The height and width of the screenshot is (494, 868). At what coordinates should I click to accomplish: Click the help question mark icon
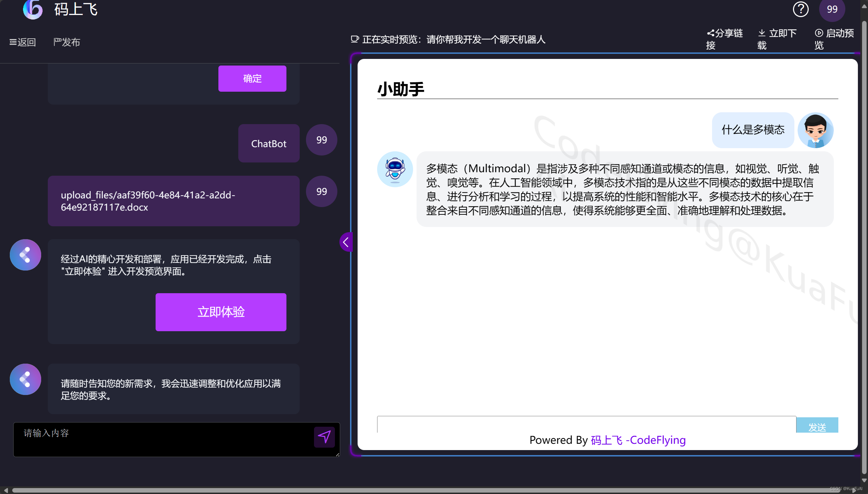[x=800, y=9]
